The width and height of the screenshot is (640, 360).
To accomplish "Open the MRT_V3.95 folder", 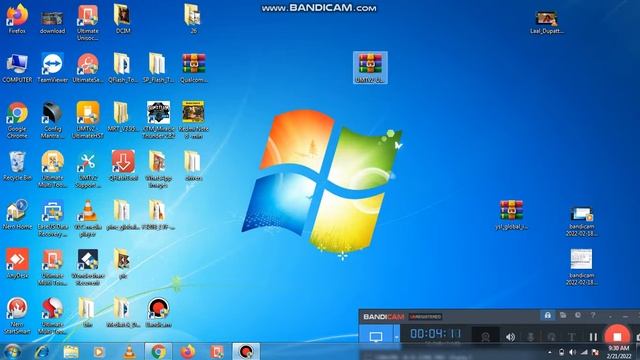I will coord(122,117).
